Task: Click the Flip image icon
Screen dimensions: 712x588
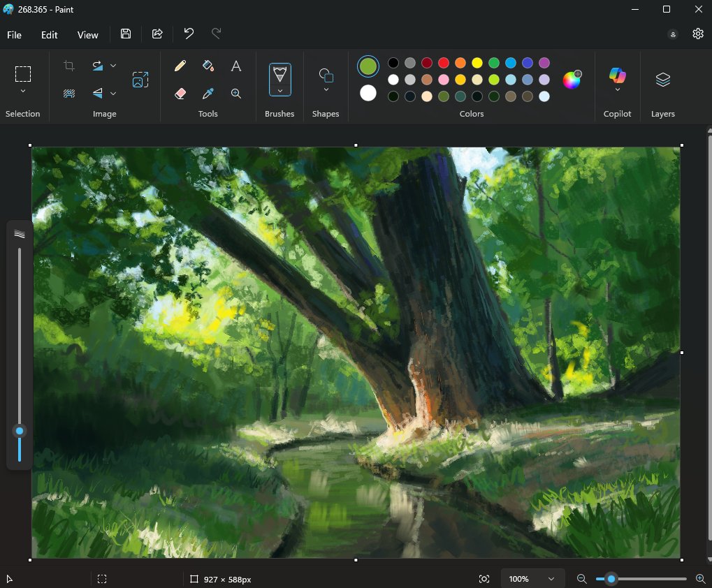Action: coord(98,93)
